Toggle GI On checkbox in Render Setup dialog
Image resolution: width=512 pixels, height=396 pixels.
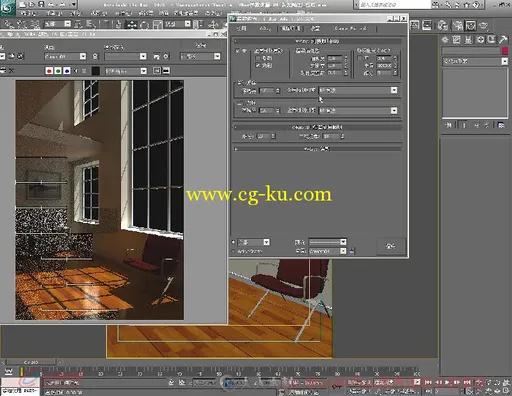pyautogui.click(x=238, y=51)
